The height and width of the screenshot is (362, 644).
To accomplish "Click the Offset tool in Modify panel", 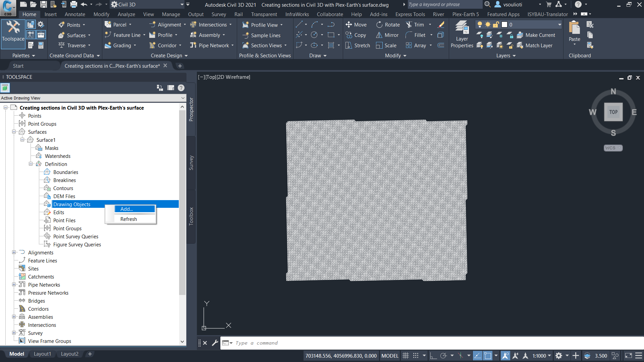I will click(x=441, y=45).
